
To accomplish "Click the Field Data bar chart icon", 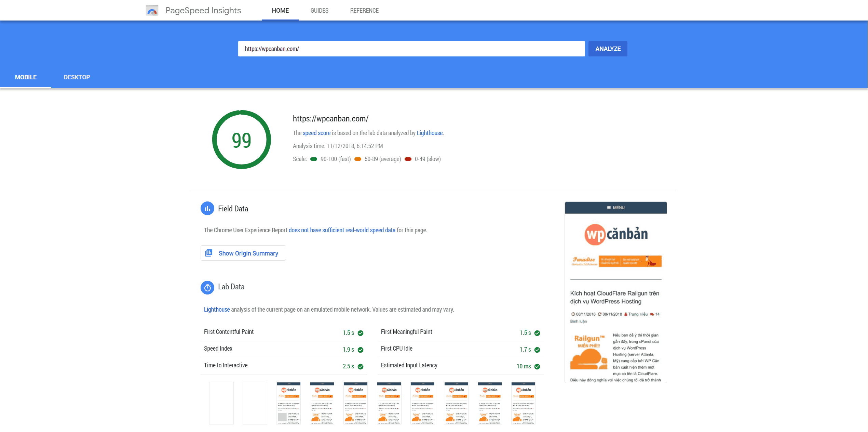I will (207, 208).
